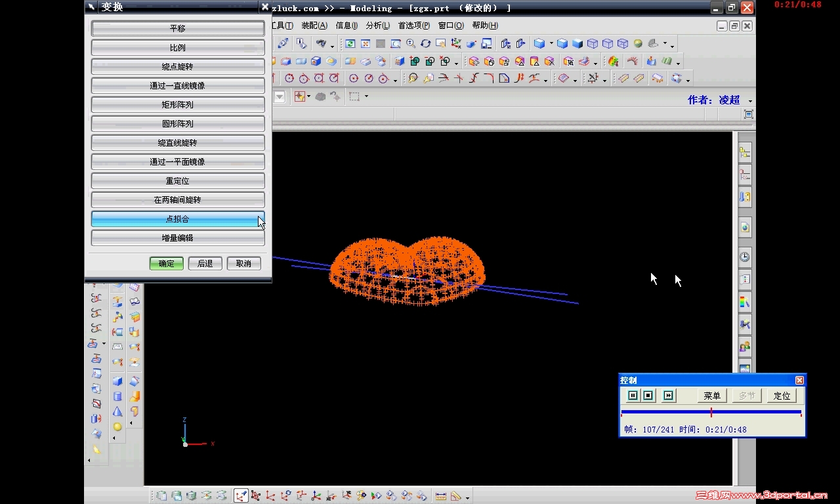
Task: Cancel the transform dialog with 取消
Action: 244,263
